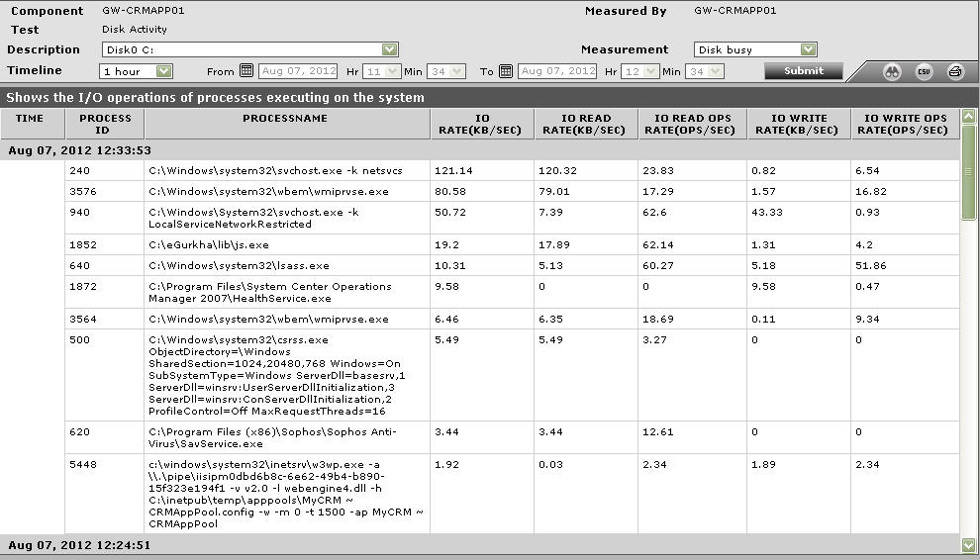The height and width of the screenshot is (560, 980).
Task: Click the Submit button
Action: 804,70
